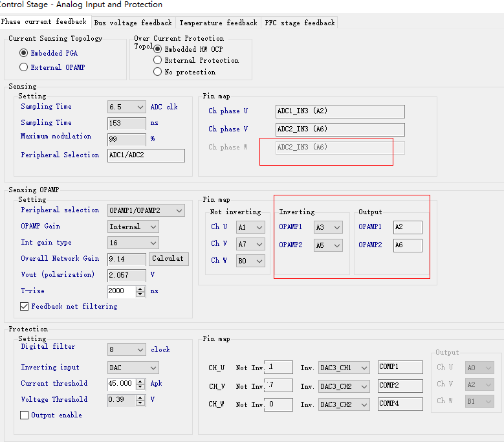Open Not inverting Ch W pin dropdown
This screenshot has width=504, height=442.
click(250, 261)
